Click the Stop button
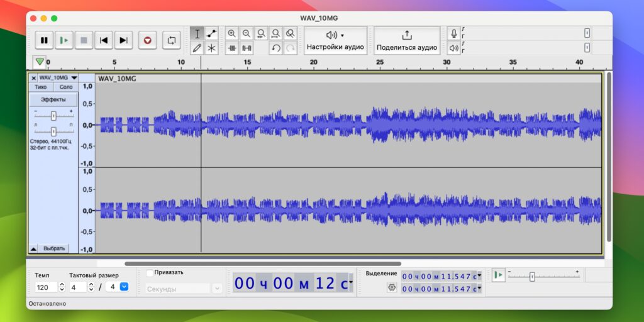Screen dimensions: 644x322 tap(84, 40)
